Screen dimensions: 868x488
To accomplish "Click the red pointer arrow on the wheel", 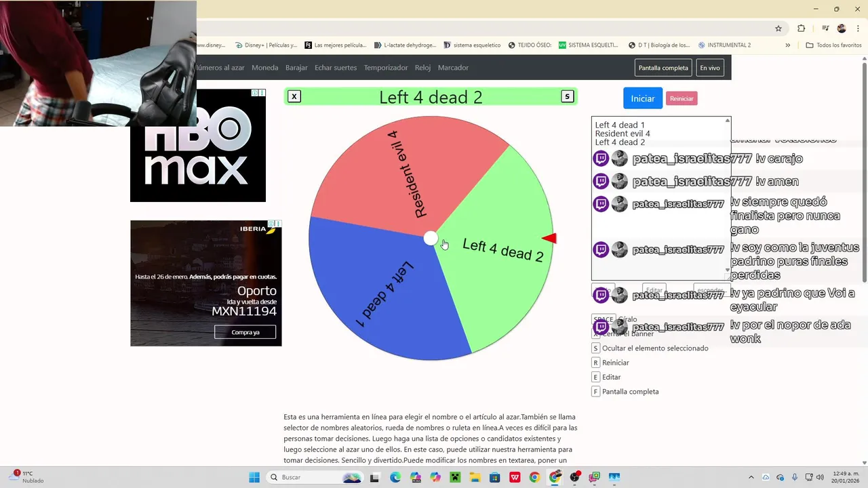I will 549,238.
